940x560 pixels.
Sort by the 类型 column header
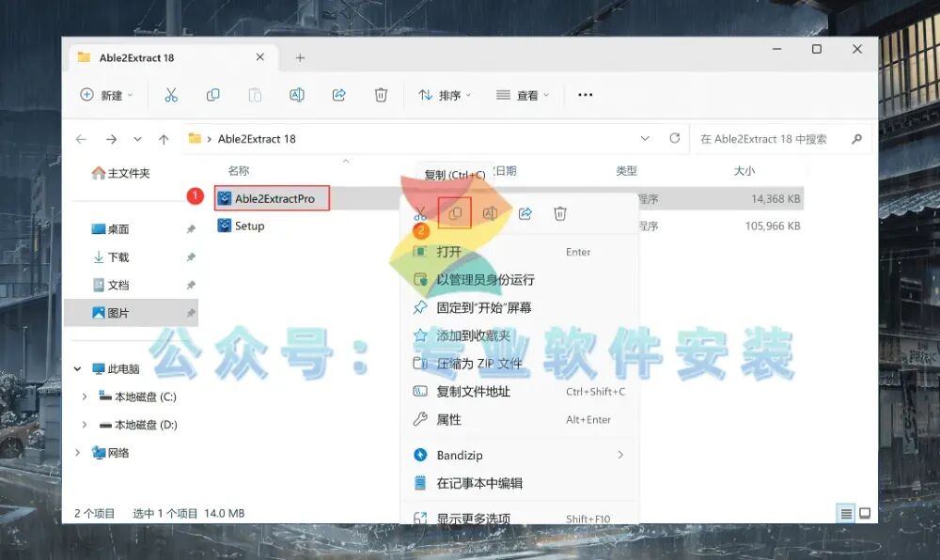[626, 171]
